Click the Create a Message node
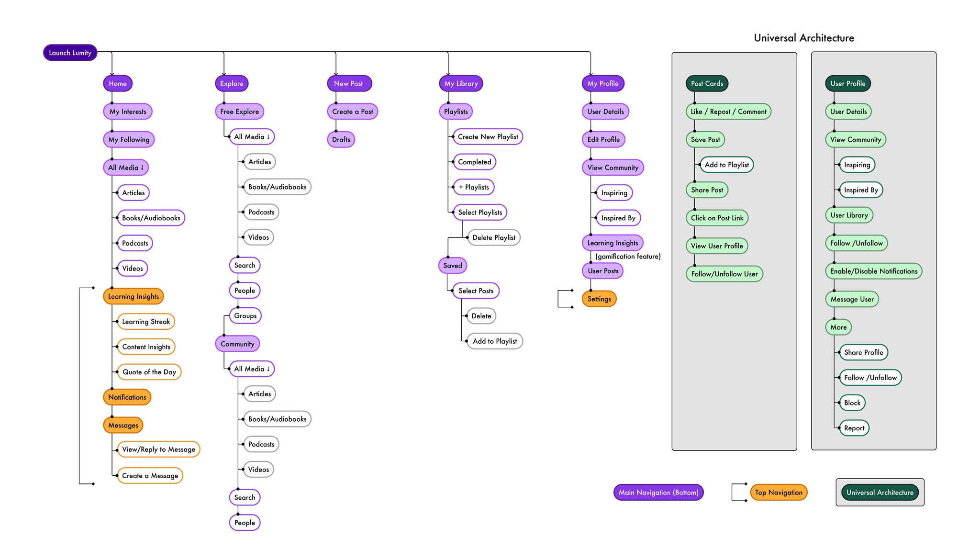This screenshot has height=560, width=980. click(x=150, y=476)
